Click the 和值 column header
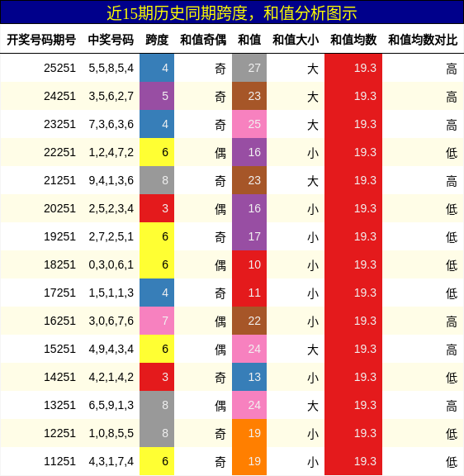464x476 pixels. coord(249,40)
